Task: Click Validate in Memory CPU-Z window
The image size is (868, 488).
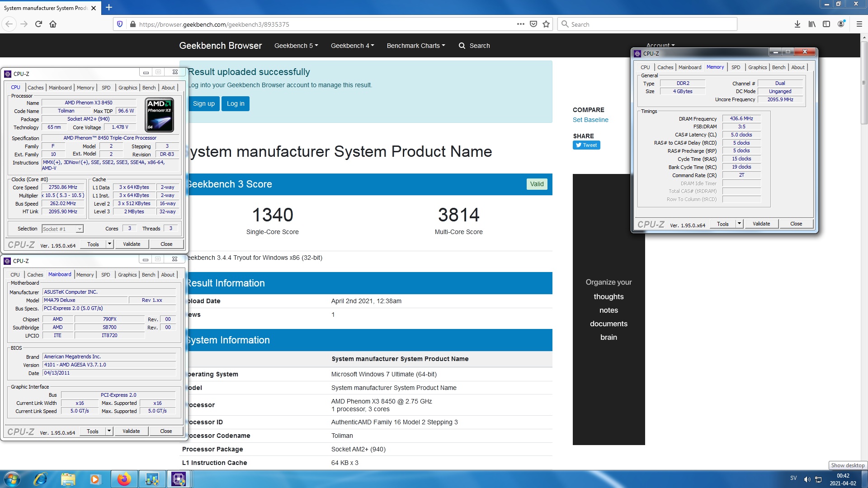Action: (761, 224)
